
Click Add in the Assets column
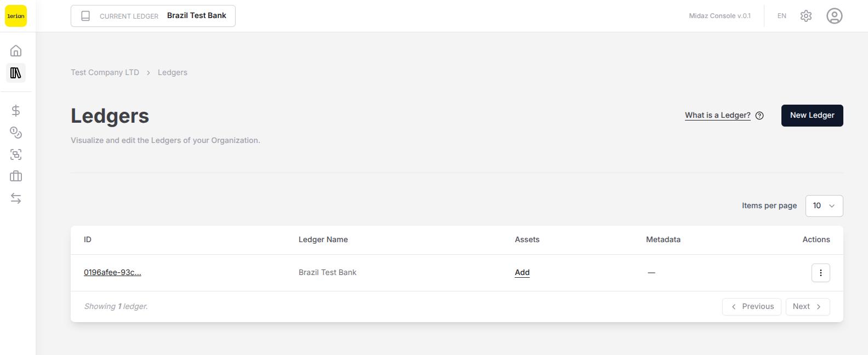(522, 272)
